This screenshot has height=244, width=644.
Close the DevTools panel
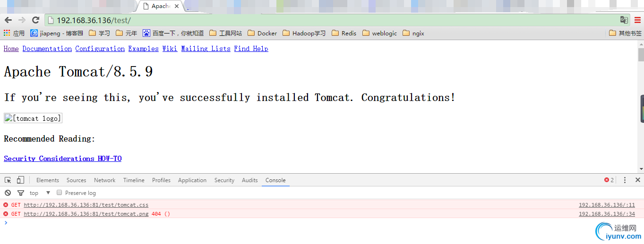[x=637, y=180]
